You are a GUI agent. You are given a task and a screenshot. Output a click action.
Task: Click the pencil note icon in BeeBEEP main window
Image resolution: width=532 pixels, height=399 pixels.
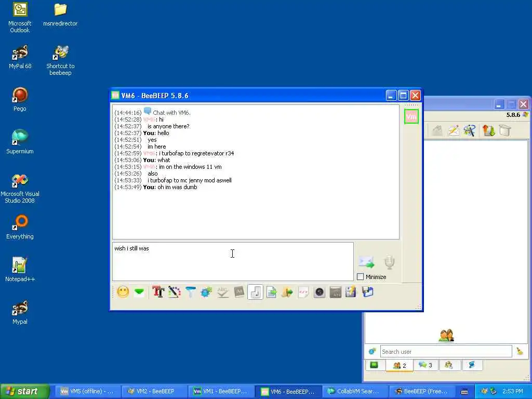pyautogui.click(x=453, y=130)
